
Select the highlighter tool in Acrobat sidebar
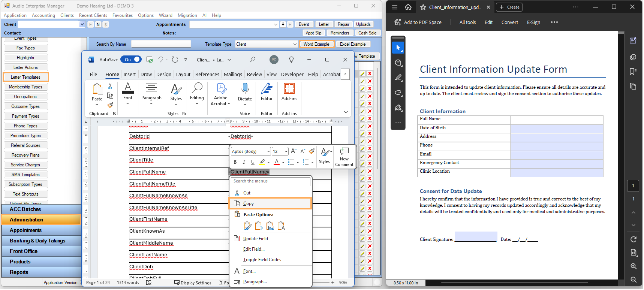pyautogui.click(x=398, y=78)
